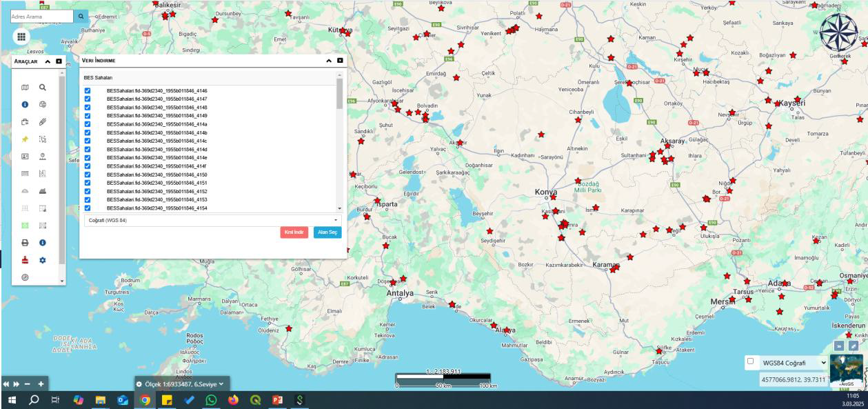Viewport: 868px width, 409px height.
Task: Open the round grid menu button
Action: 21,37
